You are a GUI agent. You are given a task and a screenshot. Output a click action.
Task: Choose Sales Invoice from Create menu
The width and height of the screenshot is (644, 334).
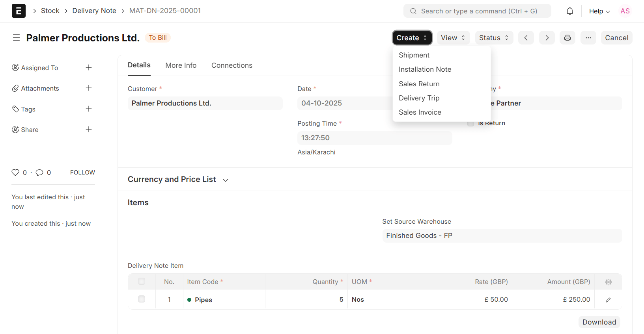tap(442, 112)
